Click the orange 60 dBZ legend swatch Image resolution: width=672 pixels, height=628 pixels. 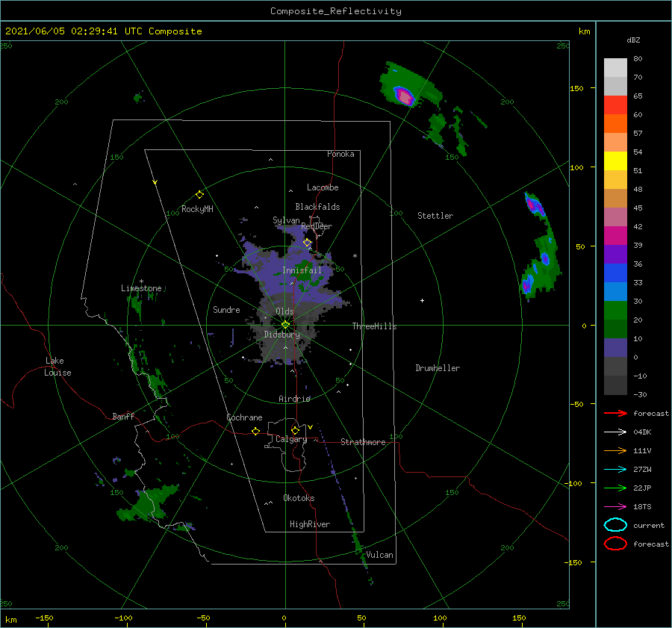click(615, 123)
